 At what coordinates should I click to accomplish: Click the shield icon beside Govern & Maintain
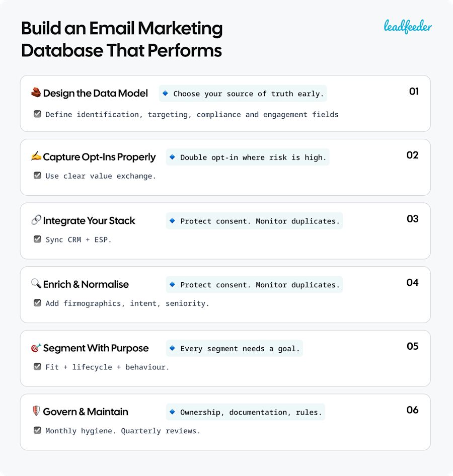point(36,411)
